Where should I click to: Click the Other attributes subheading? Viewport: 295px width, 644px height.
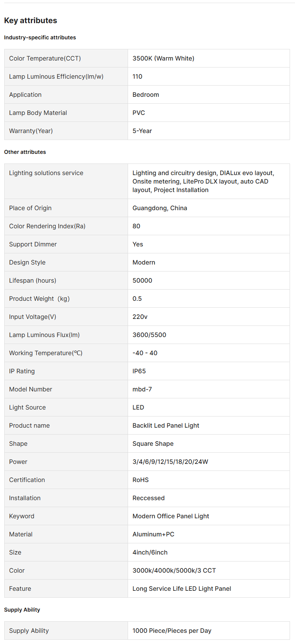click(25, 152)
